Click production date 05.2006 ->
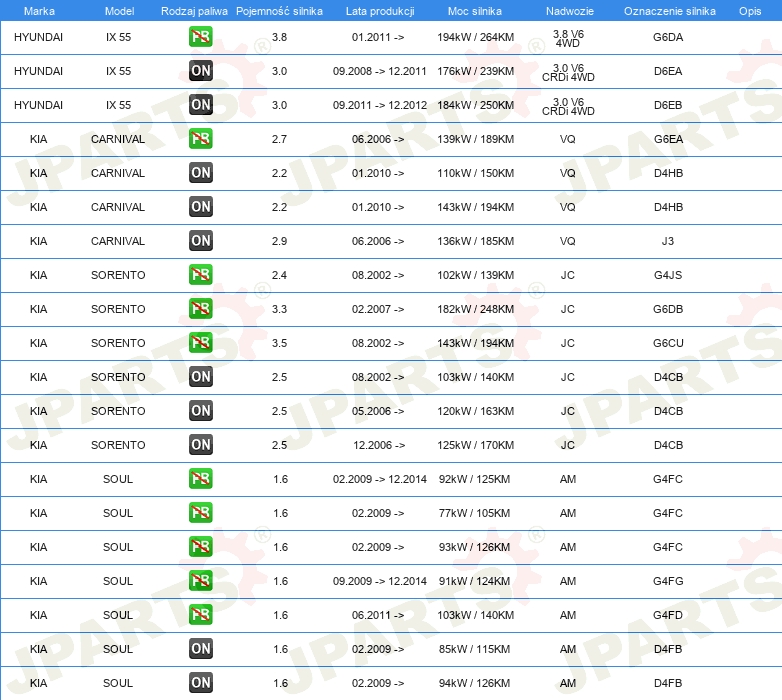Screen dimensions: 782x700 (378, 411)
